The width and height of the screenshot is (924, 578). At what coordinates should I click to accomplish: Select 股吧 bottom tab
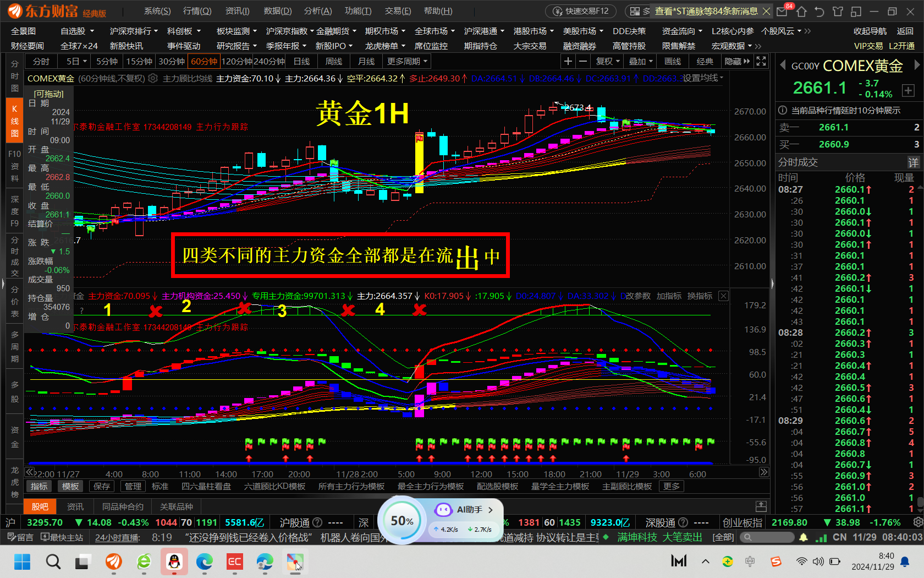tap(40, 506)
